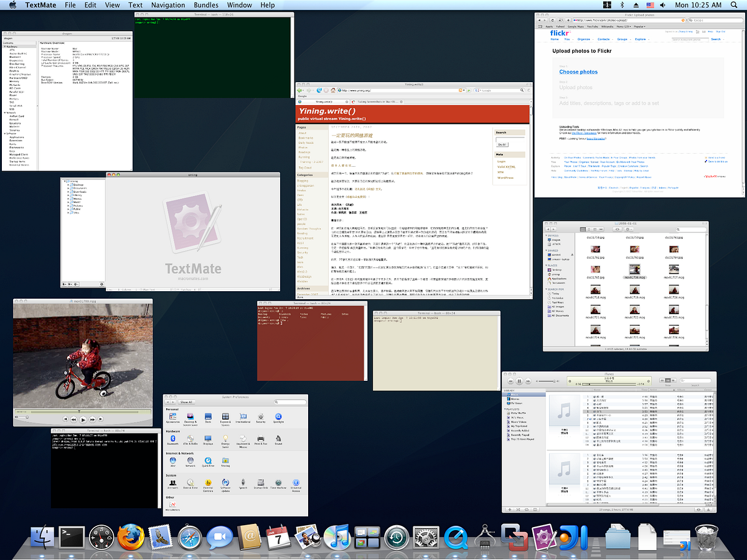Open the Navigation menu
Viewport: 747px width, 560px height.
coord(168,5)
